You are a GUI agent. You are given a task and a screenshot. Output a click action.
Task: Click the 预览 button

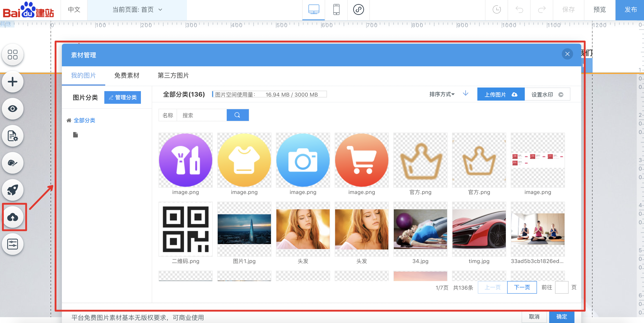click(x=600, y=10)
